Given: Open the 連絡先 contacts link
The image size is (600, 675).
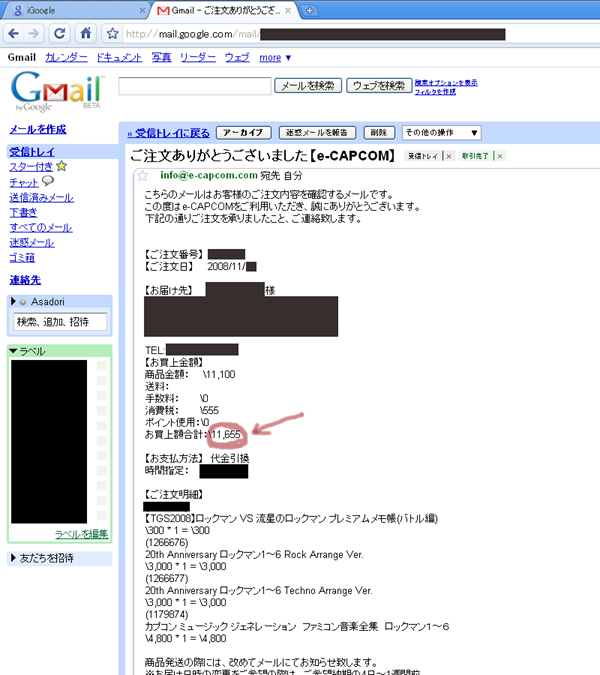Looking at the screenshot, I should (x=25, y=280).
